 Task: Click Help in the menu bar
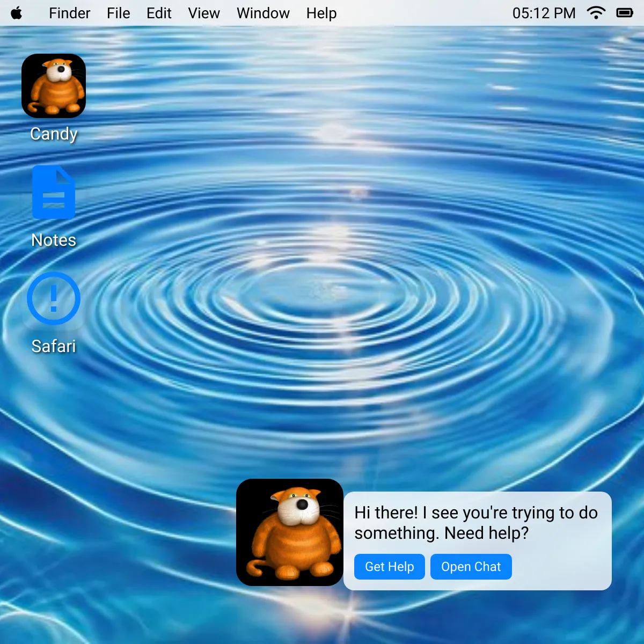[321, 13]
